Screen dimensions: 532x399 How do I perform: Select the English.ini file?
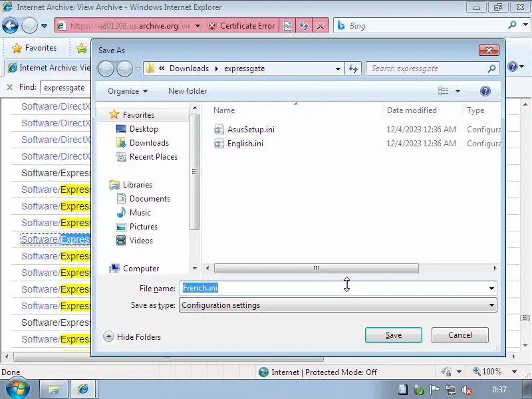(x=245, y=144)
